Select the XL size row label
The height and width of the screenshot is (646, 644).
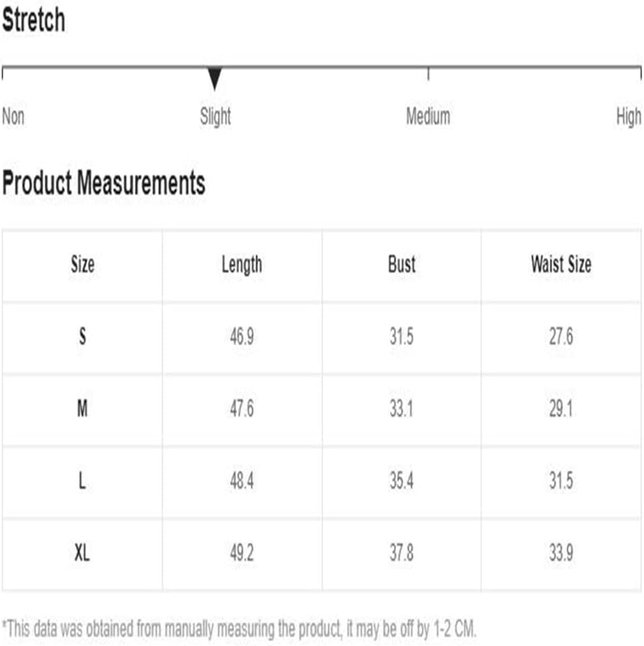point(82,553)
